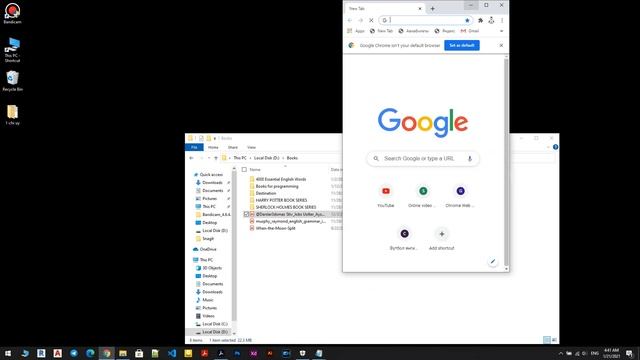
Task: Open Music in the navigation pane
Action: pos(208,300)
